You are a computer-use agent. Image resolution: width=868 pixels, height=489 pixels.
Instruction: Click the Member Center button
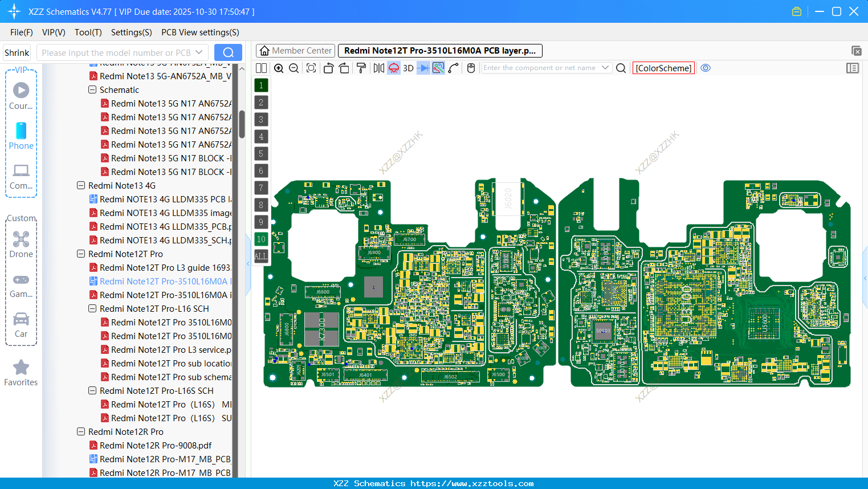(295, 51)
